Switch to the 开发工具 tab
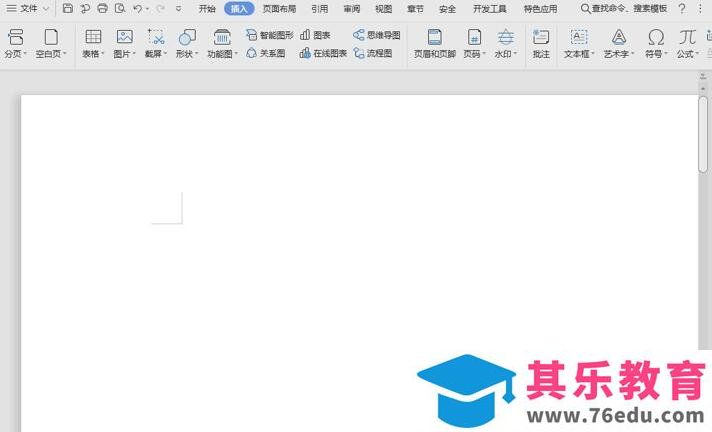 click(490, 9)
